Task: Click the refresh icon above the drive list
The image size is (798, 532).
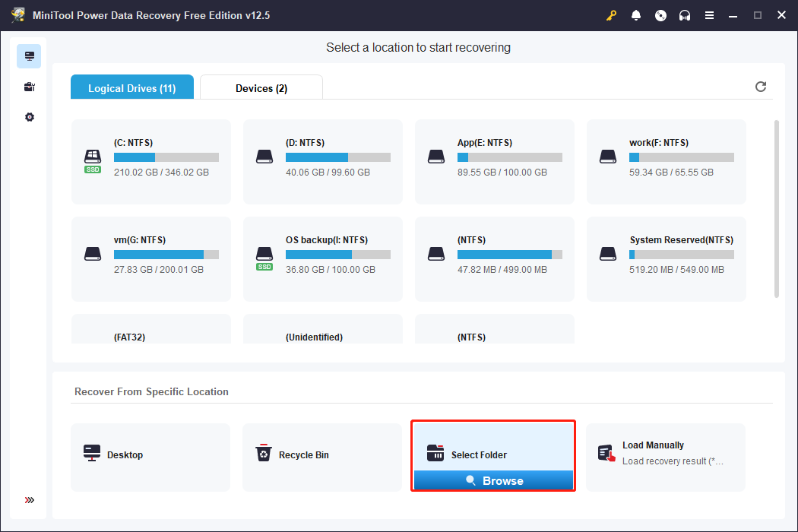Action: pyautogui.click(x=760, y=86)
